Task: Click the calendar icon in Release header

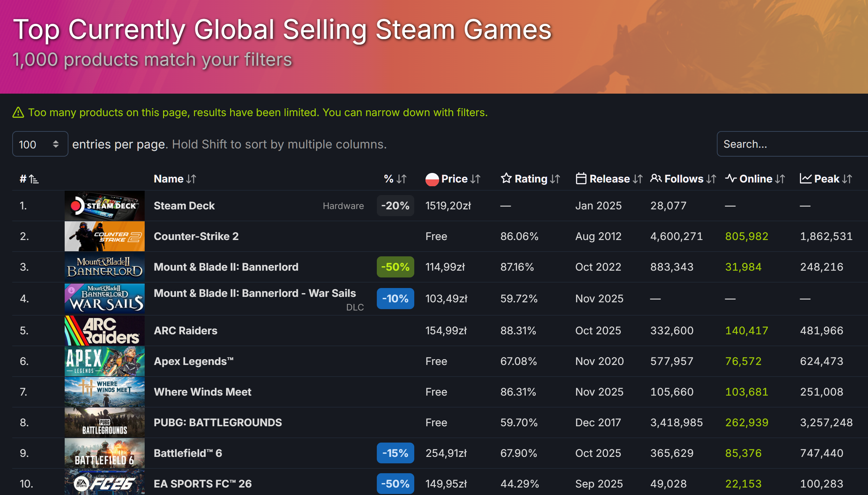Action: [581, 179]
